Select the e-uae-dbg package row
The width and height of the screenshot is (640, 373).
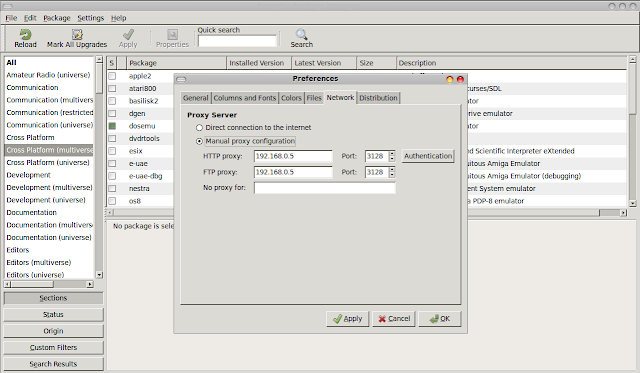pos(145,176)
